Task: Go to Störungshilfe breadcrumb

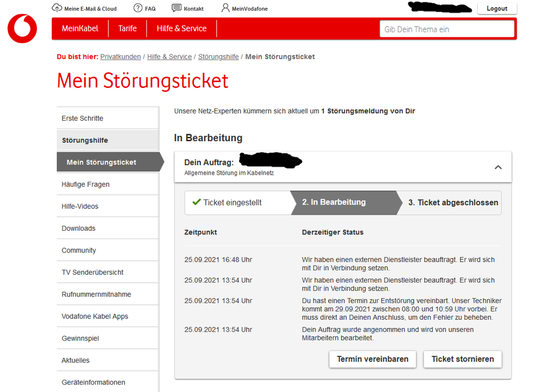Action: click(x=218, y=57)
